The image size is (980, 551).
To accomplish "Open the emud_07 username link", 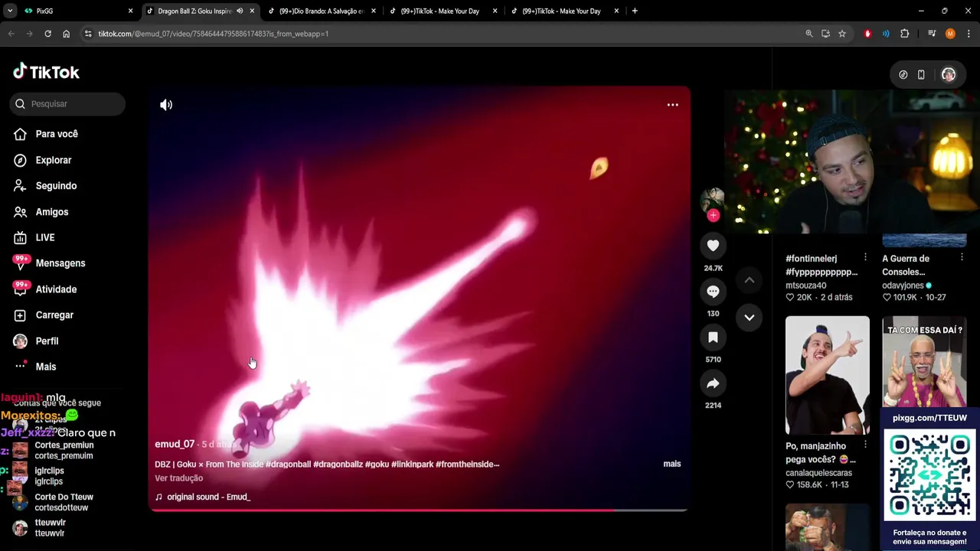I will [175, 444].
